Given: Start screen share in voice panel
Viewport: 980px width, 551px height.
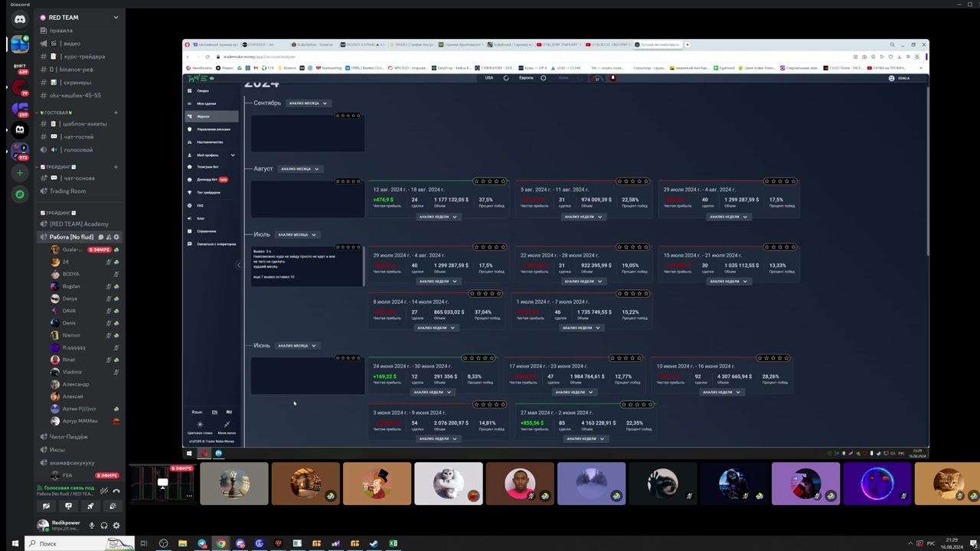Looking at the screenshot, I should click(x=68, y=506).
